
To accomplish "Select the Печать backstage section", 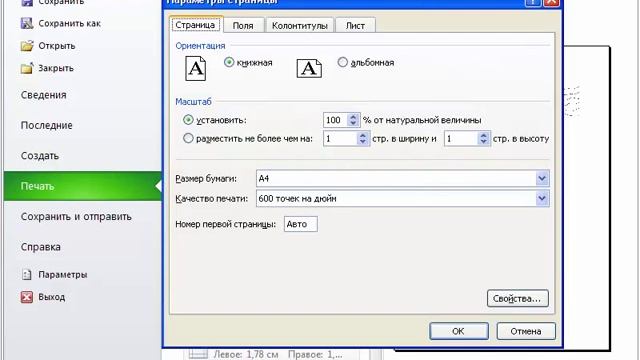I will coord(82,186).
